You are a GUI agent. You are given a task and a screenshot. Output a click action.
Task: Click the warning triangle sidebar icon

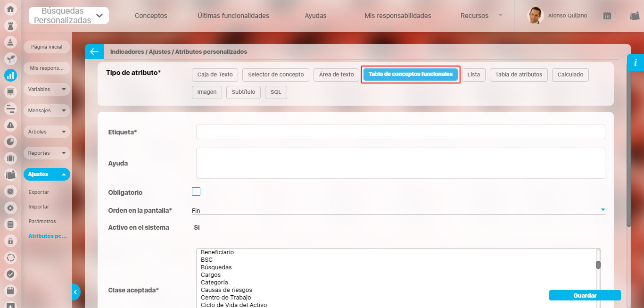click(x=10, y=125)
